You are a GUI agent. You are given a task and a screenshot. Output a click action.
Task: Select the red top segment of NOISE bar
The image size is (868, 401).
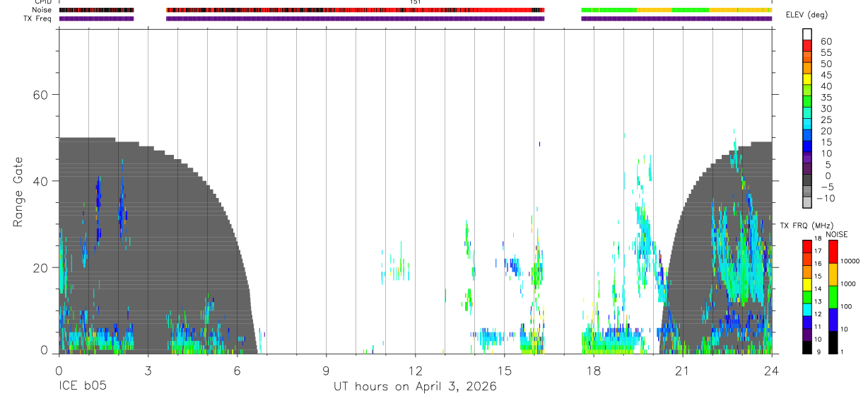pos(833,252)
